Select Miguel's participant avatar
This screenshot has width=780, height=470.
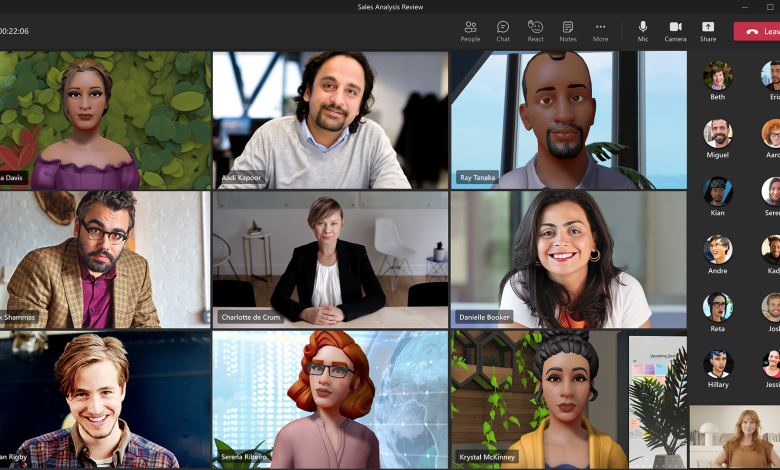(717, 133)
